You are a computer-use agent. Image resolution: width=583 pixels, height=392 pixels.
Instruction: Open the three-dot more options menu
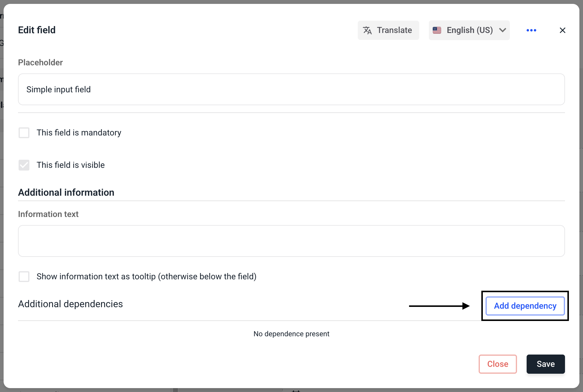click(531, 30)
